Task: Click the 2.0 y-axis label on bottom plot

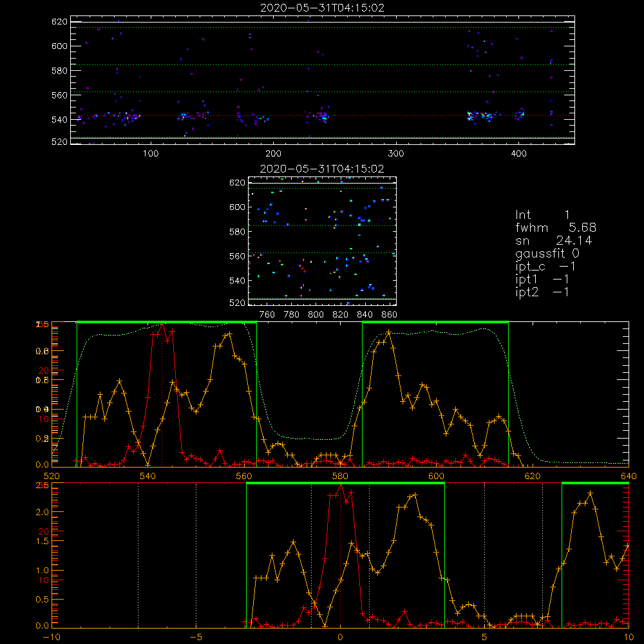Action: (x=43, y=512)
